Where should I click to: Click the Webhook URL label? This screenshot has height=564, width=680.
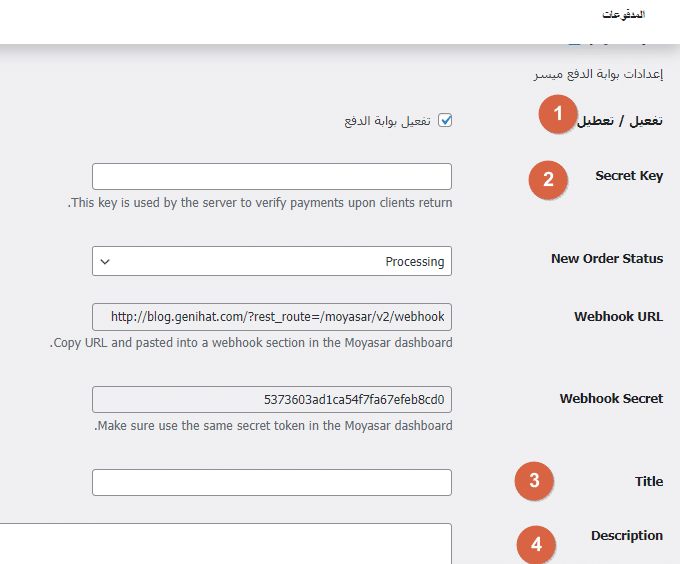point(619,316)
